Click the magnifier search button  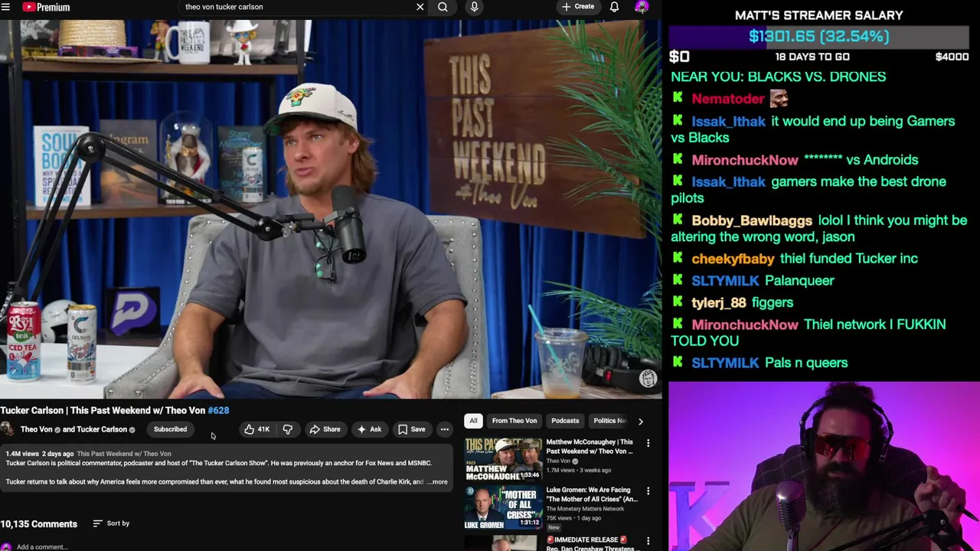click(443, 7)
